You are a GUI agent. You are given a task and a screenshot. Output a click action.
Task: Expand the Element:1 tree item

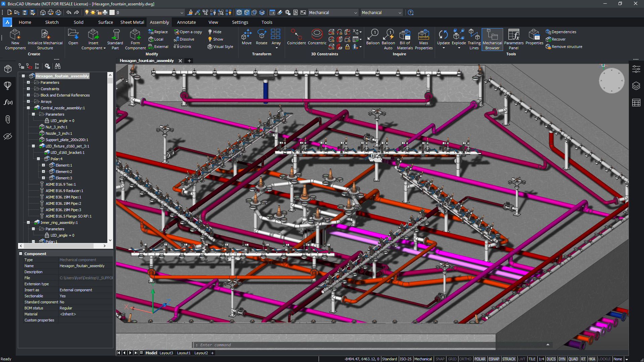[44, 165]
